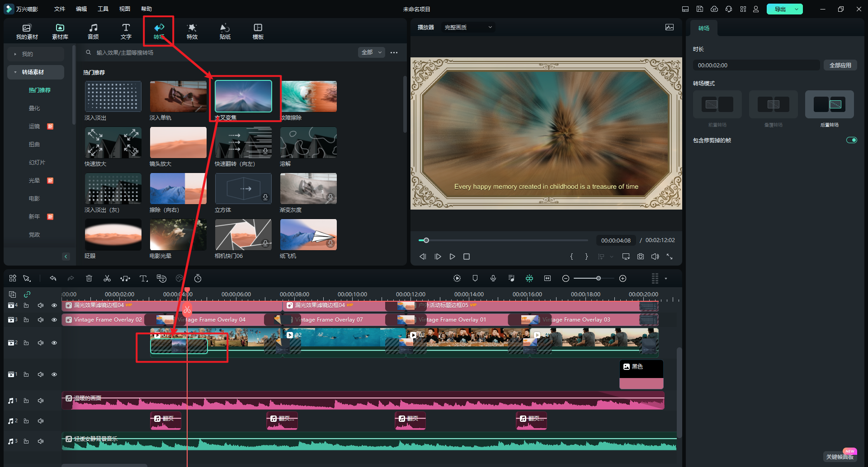The width and height of the screenshot is (868, 467).
Task: Click the Audio (音频) library icon
Action: [x=93, y=31]
